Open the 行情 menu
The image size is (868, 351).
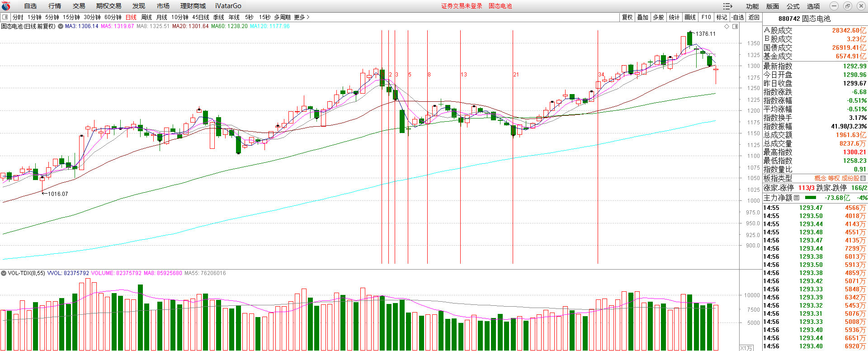click(x=55, y=6)
